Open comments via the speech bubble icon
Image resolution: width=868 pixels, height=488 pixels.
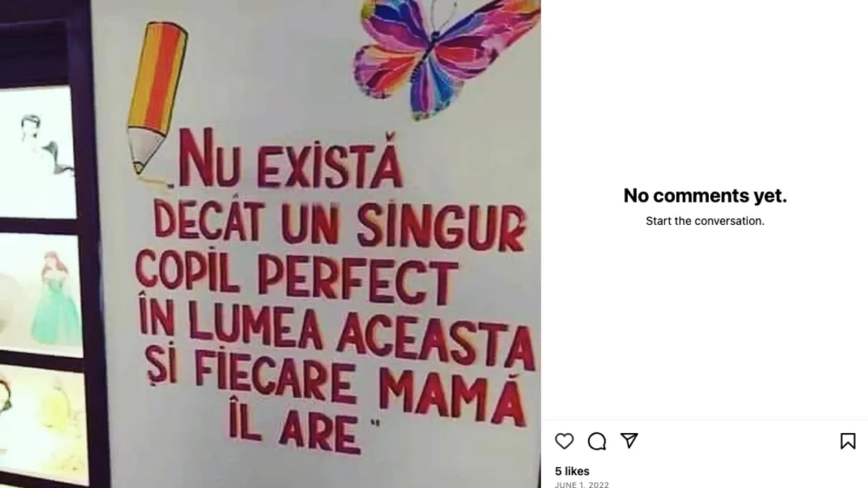(x=597, y=441)
